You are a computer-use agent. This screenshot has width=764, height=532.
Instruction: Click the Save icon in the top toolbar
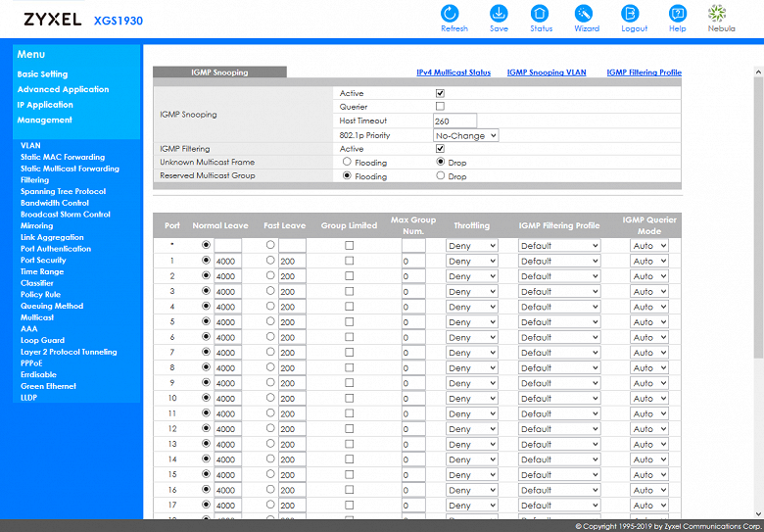click(499, 14)
